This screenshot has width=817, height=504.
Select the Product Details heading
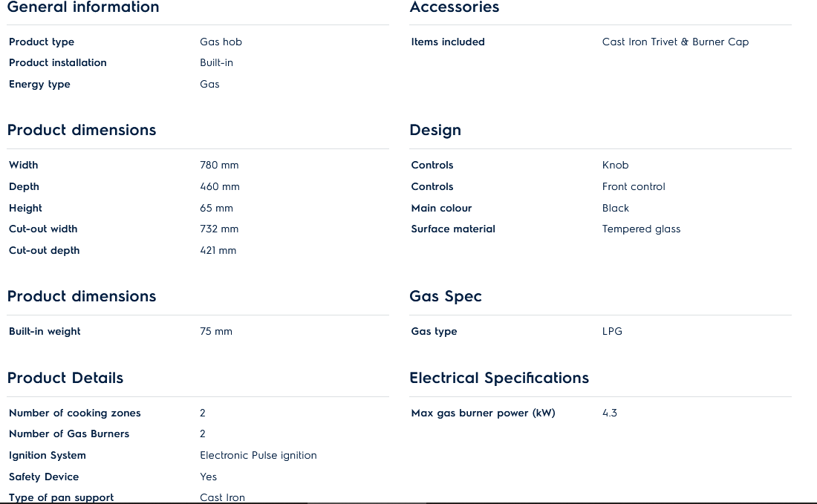coord(65,378)
